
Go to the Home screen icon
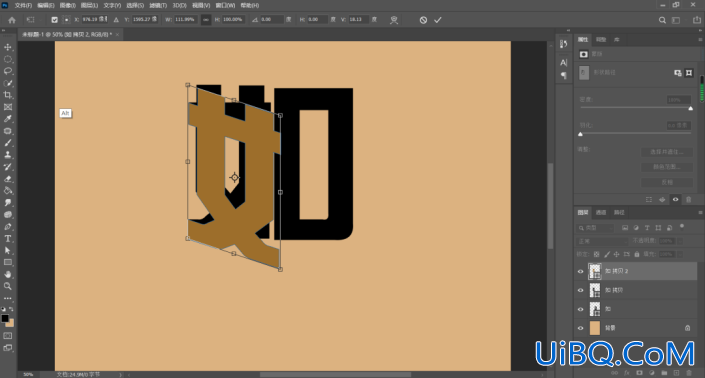tap(12, 20)
